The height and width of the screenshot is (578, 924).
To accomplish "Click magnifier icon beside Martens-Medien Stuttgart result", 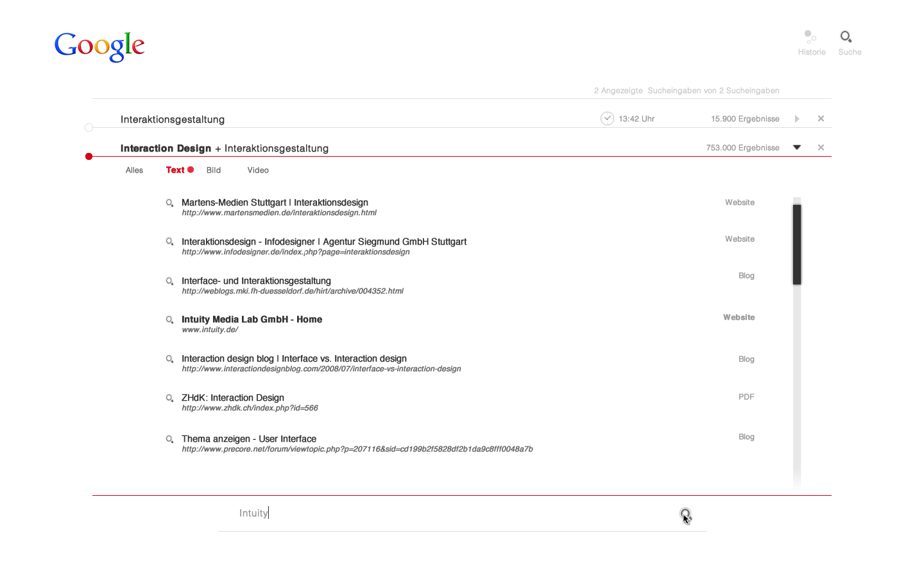I will pos(169,203).
